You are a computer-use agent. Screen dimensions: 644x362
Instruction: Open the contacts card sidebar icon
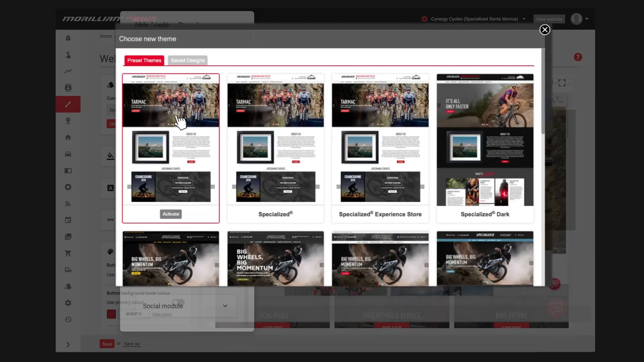click(68, 88)
